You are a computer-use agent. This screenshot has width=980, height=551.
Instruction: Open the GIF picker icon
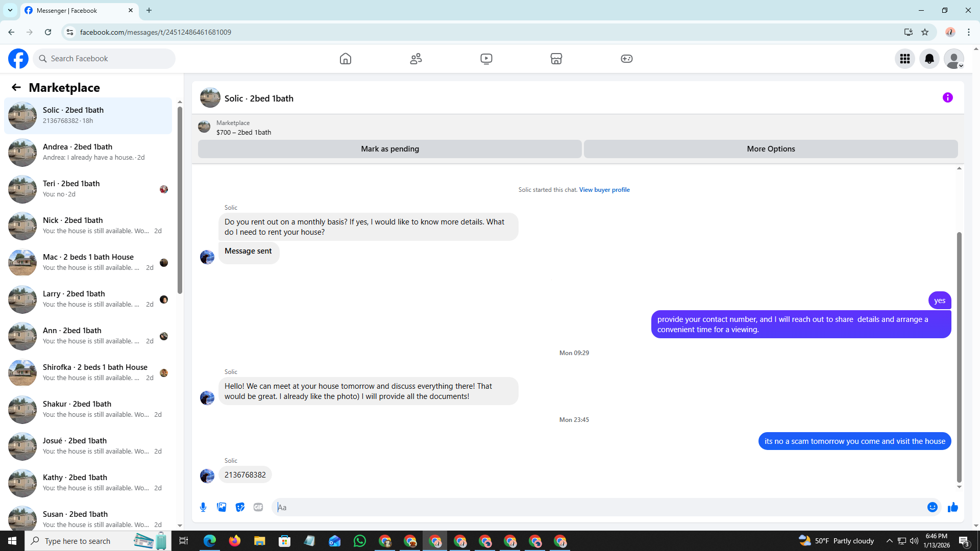click(x=258, y=507)
